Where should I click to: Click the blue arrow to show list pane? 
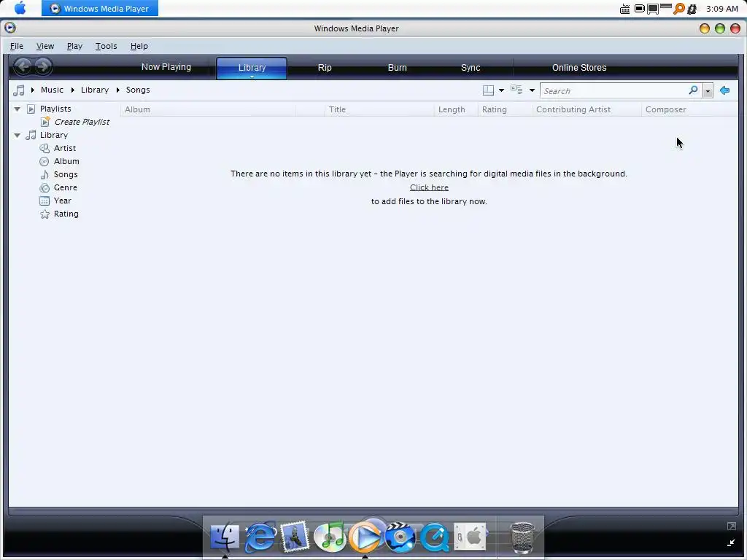(x=724, y=90)
